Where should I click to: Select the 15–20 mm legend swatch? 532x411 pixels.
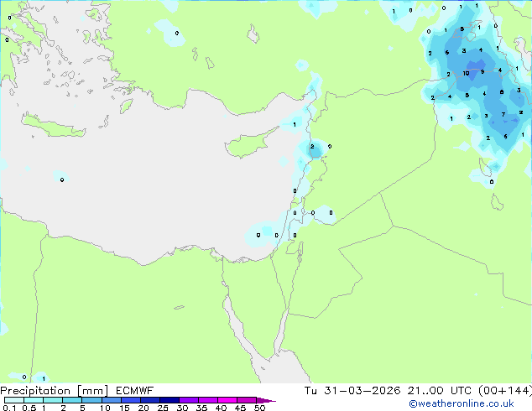point(130,400)
